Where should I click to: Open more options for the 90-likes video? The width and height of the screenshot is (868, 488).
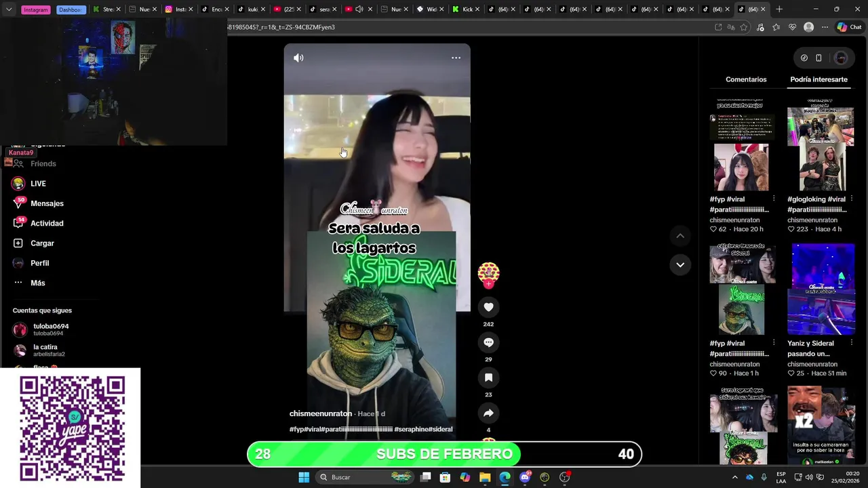pos(774,343)
